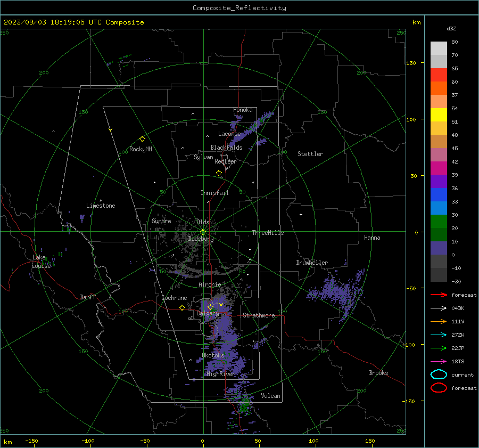Viewport: 479px width, 448px height.
Task: Click the Okotoks town label
Action: (x=213, y=355)
